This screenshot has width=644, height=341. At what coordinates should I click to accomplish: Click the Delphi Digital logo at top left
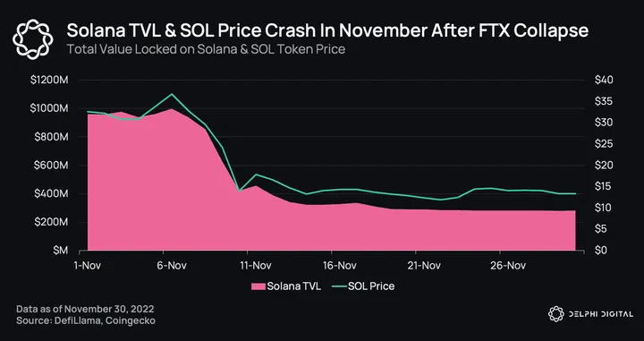click(32, 39)
